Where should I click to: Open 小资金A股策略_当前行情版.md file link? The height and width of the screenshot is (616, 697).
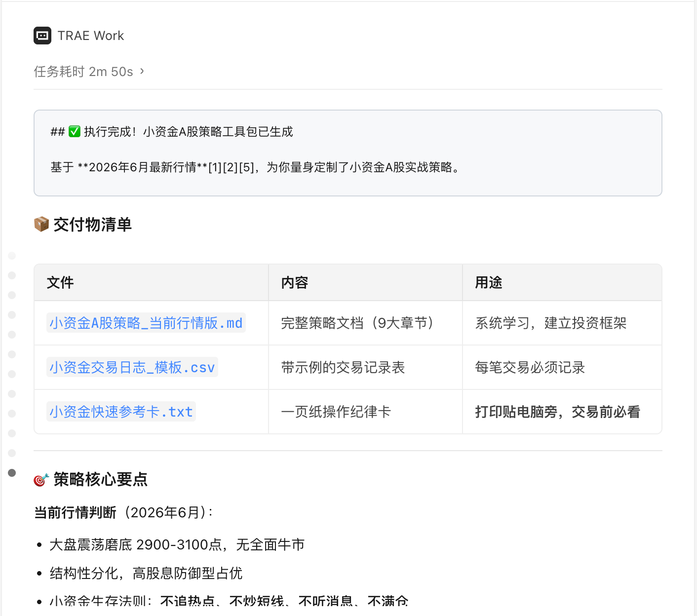pos(146,323)
